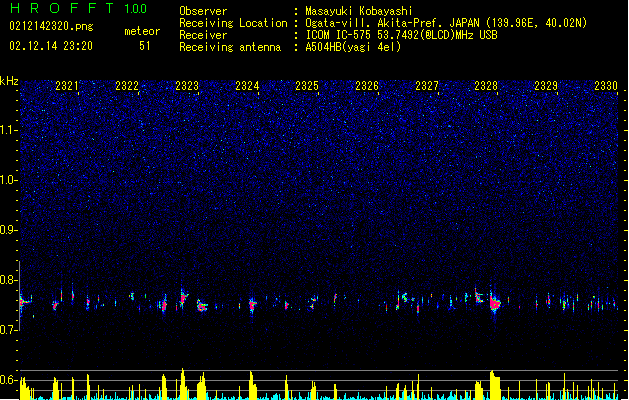The width and height of the screenshot is (629, 400).
Task: Click the 2330 time marker
Action: click(x=606, y=86)
